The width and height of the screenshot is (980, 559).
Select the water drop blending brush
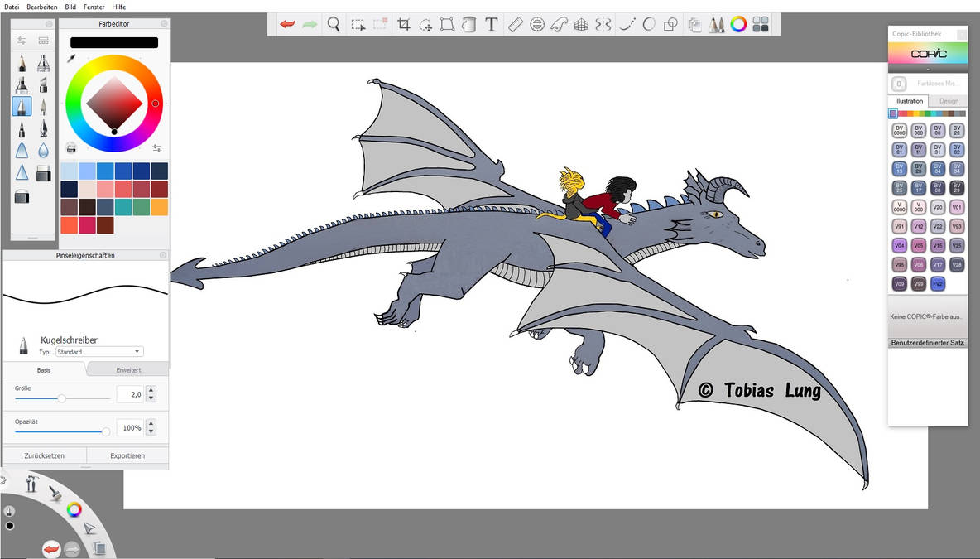click(43, 150)
